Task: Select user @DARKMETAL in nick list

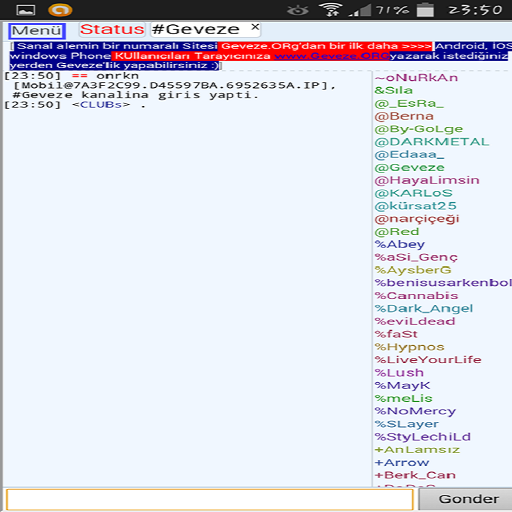Action: 432,142
